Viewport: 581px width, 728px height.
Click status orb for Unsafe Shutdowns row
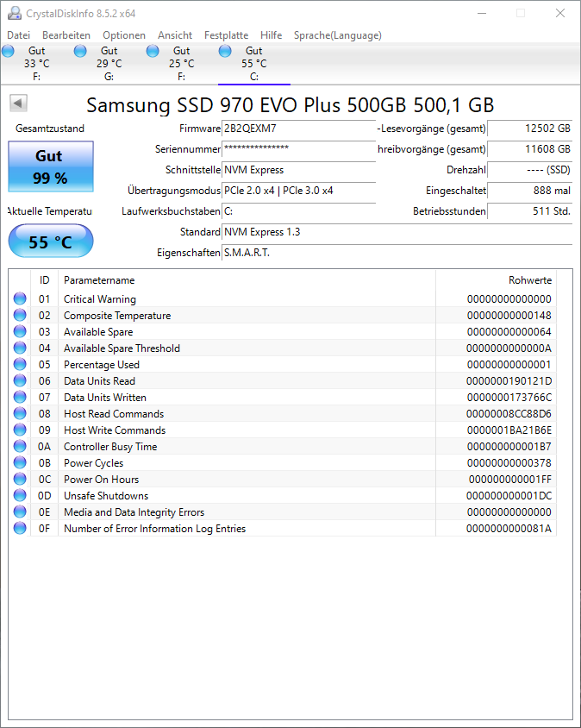click(x=20, y=495)
